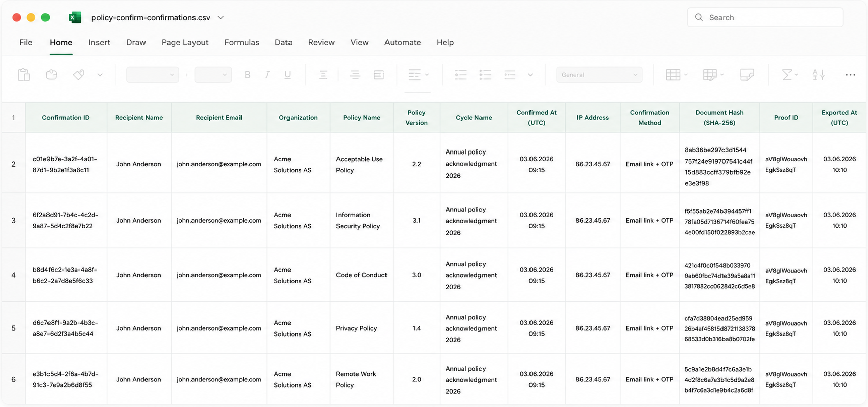Click the Excel app icon in title bar
Screen dimensions: 868x407
[75, 17]
